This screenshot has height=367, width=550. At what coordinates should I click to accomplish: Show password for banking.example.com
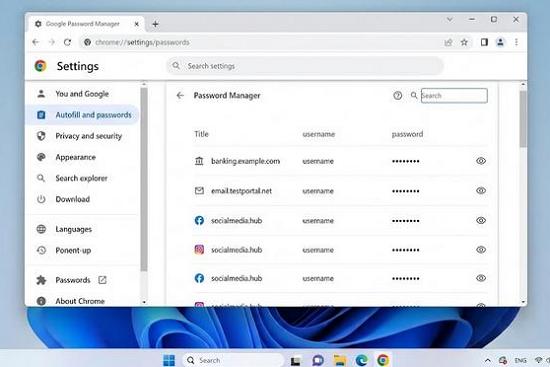[x=481, y=161]
